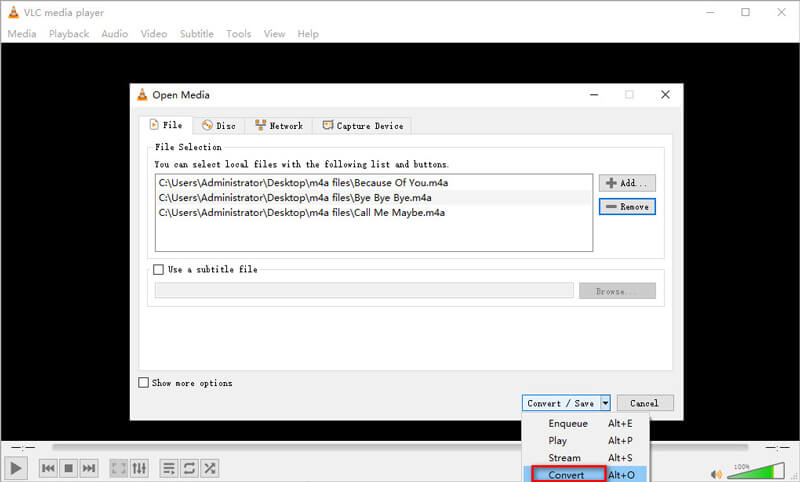Select Call Me Maybe.m4a file entry
This screenshot has width=800, height=482.
pos(373,212)
